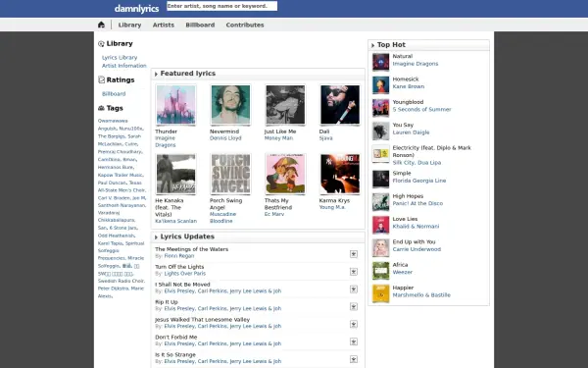
Task: Star the song Don't Forbid Me
Action: point(353,342)
